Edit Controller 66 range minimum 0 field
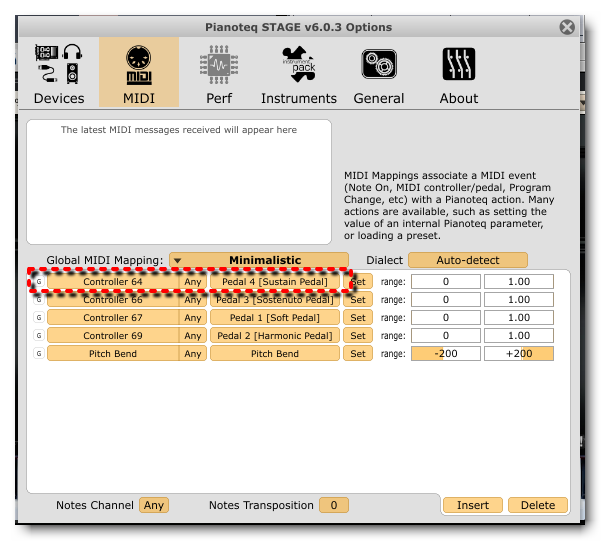This screenshot has height=552, width=612. [x=446, y=299]
